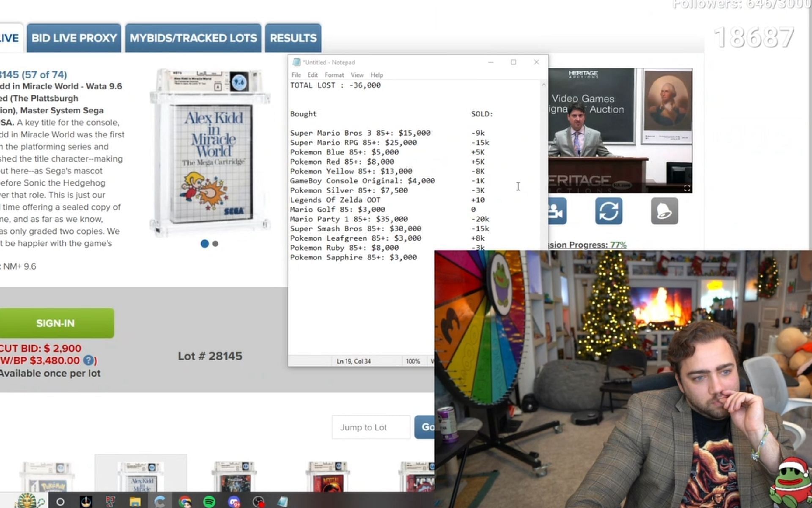Screen dimensions: 812x508
Task: Click the 'Lot # 28145' label
Action: pyautogui.click(x=210, y=356)
